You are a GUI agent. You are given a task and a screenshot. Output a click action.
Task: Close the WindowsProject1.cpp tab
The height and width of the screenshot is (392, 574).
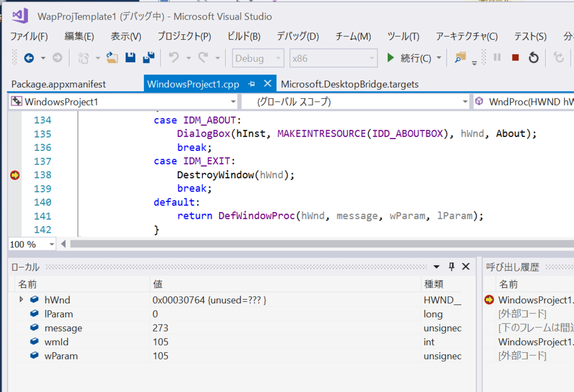coord(267,84)
